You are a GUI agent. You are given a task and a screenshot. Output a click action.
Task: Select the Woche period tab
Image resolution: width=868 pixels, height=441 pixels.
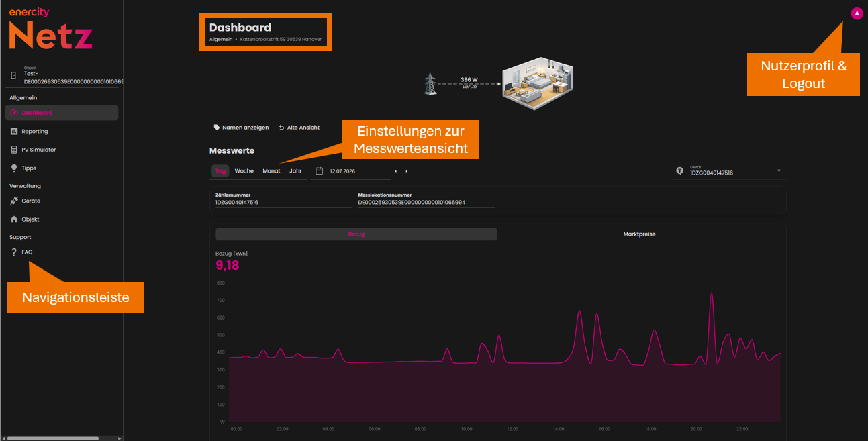(x=244, y=171)
